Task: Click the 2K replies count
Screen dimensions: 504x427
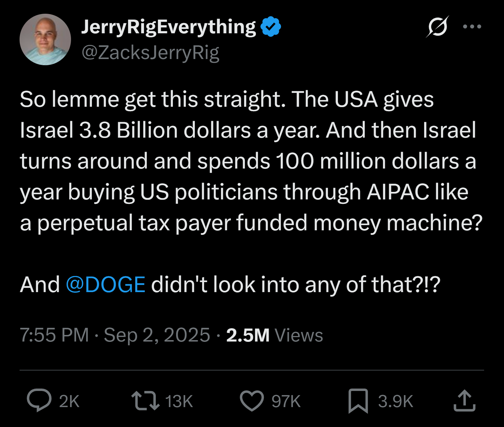Action: pyautogui.click(x=69, y=401)
